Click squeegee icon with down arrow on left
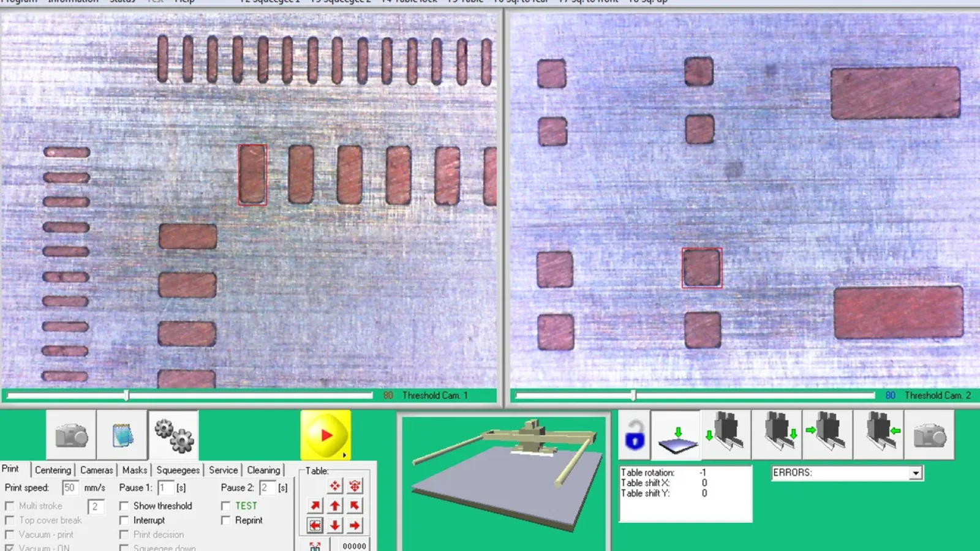 click(x=726, y=435)
